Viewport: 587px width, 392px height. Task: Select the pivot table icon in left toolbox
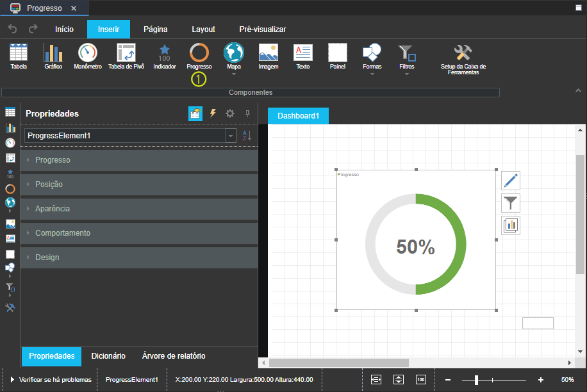pyautogui.click(x=10, y=158)
